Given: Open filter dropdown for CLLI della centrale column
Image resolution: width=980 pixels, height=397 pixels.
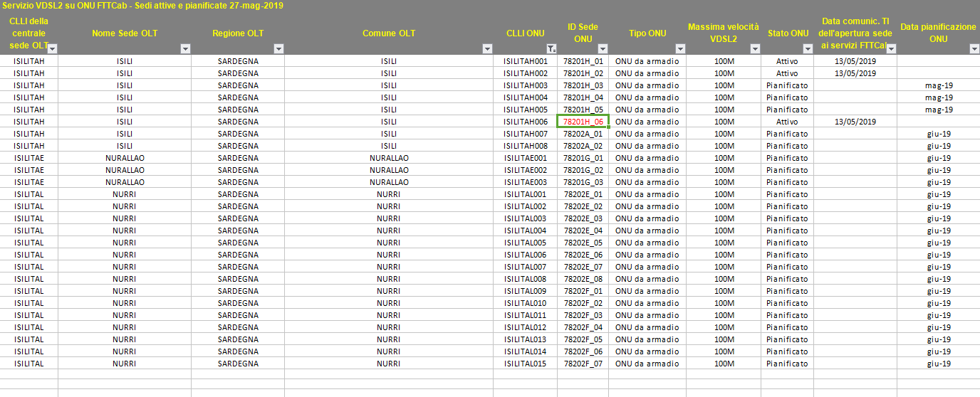Looking at the screenshot, I should [52, 48].
